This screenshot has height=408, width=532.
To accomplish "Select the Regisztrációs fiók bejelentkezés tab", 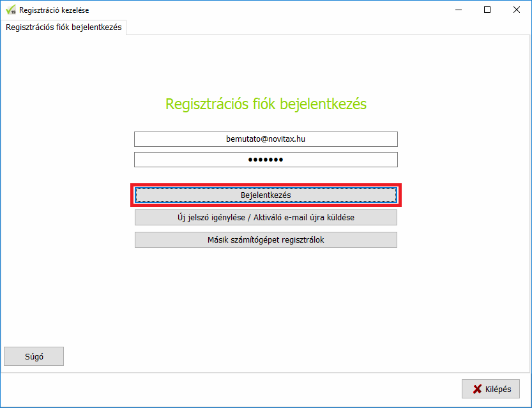I will (x=63, y=27).
